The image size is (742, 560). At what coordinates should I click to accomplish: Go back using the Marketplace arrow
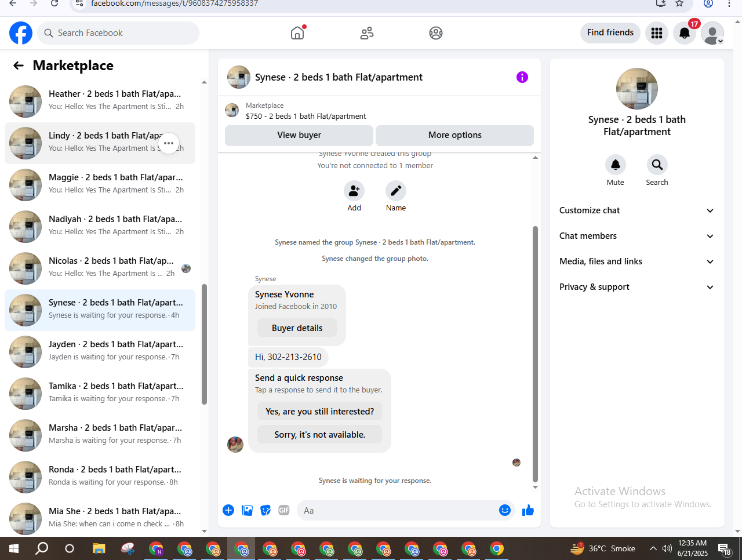(19, 66)
